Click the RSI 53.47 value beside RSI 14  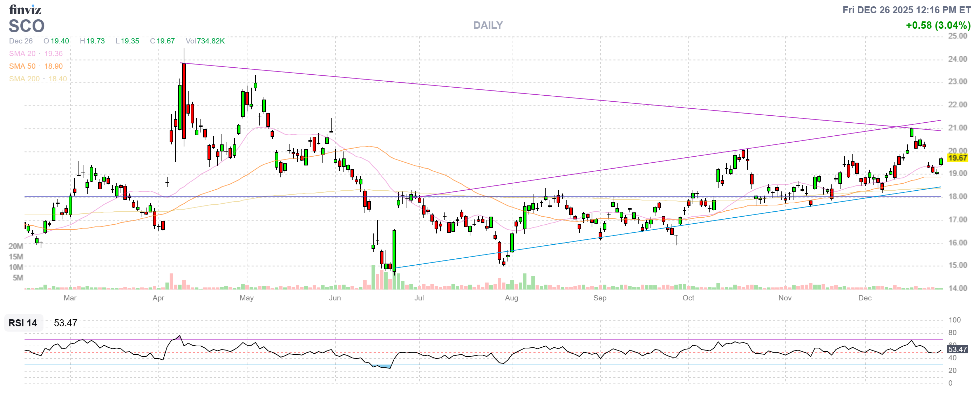(x=66, y=323)
